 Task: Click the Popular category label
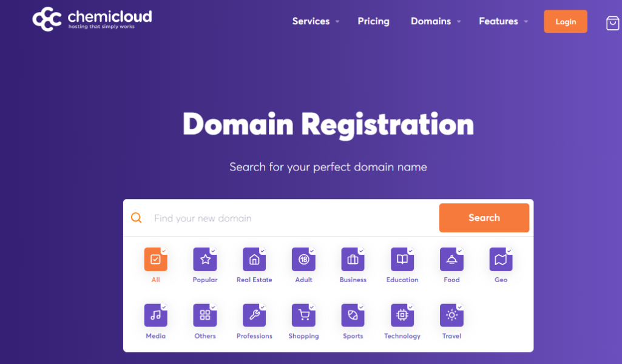[205, 280]
